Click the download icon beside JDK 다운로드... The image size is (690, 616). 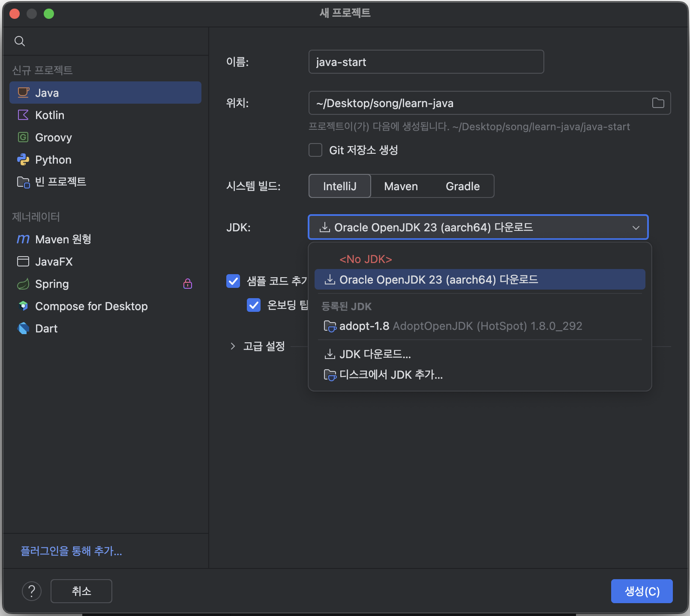coord(330,354)
